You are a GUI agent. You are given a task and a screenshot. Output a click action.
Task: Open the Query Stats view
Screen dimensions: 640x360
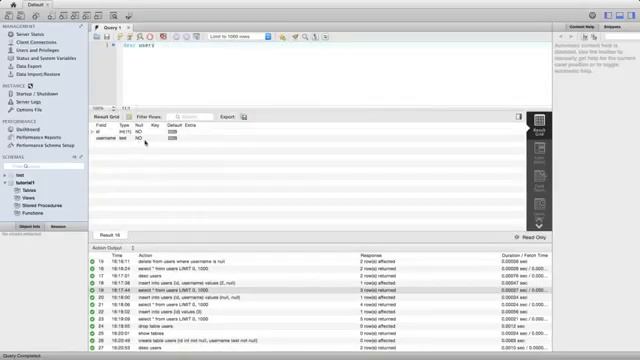click(539, 207)
